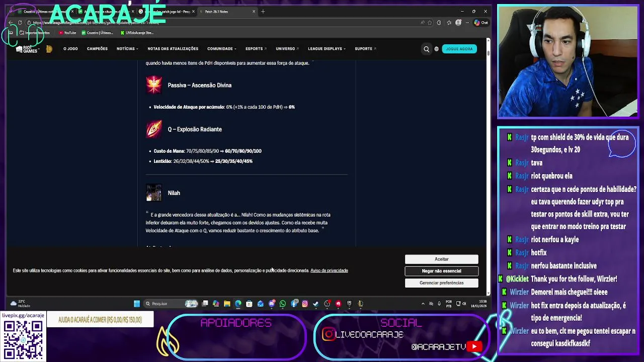This screenshot has height=362, width=644.
Task: Open the browser profile avatar
Action: (458, 23)
